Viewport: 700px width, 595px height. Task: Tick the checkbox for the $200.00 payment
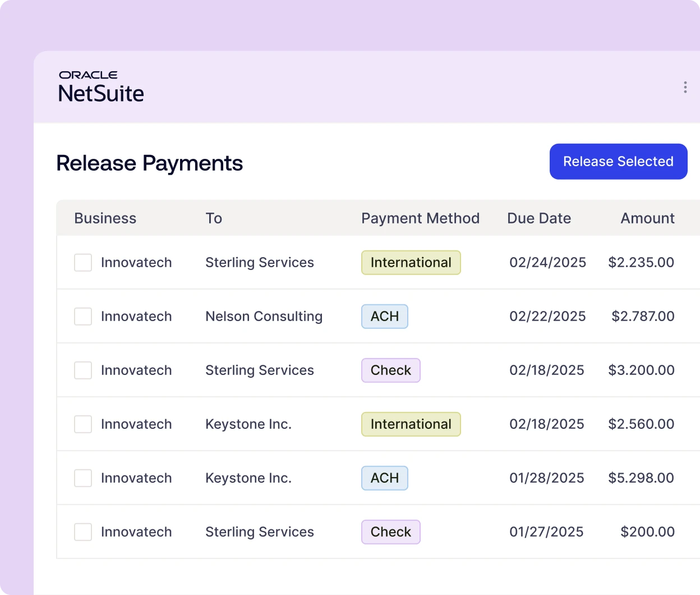[83, 532]
